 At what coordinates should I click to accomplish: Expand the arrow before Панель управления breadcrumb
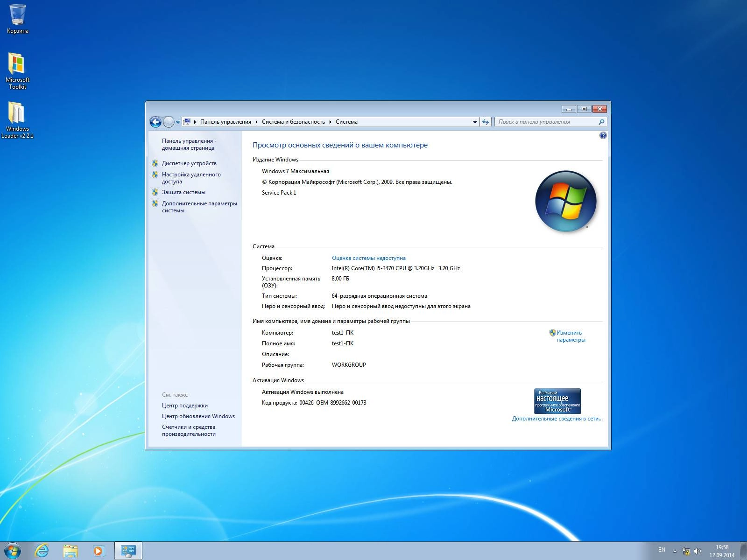(195, 122)
